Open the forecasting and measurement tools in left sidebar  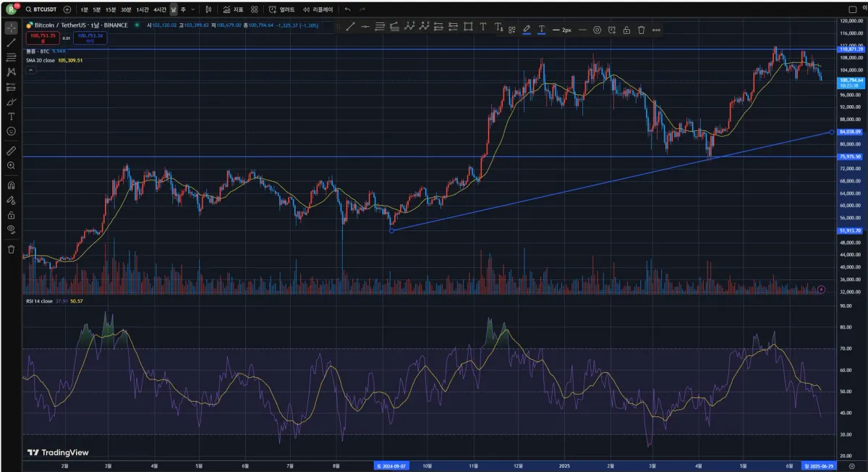point(11,87)
